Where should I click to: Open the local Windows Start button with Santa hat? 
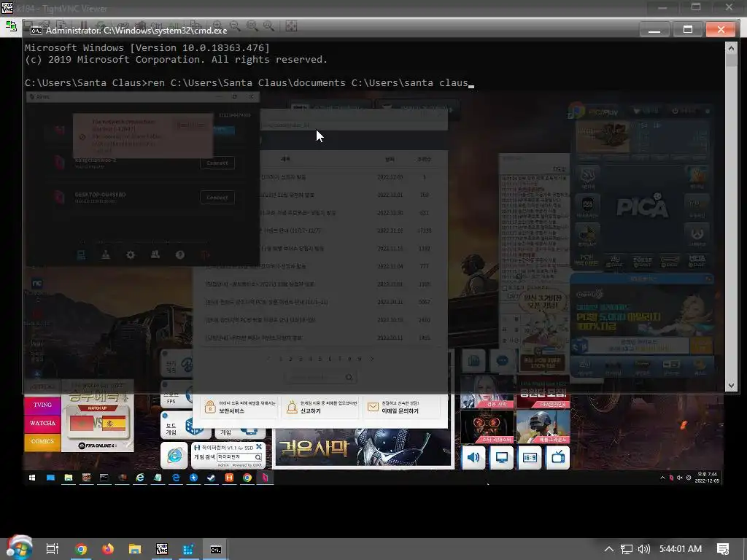pyautogui.click(x=19, y=548)
